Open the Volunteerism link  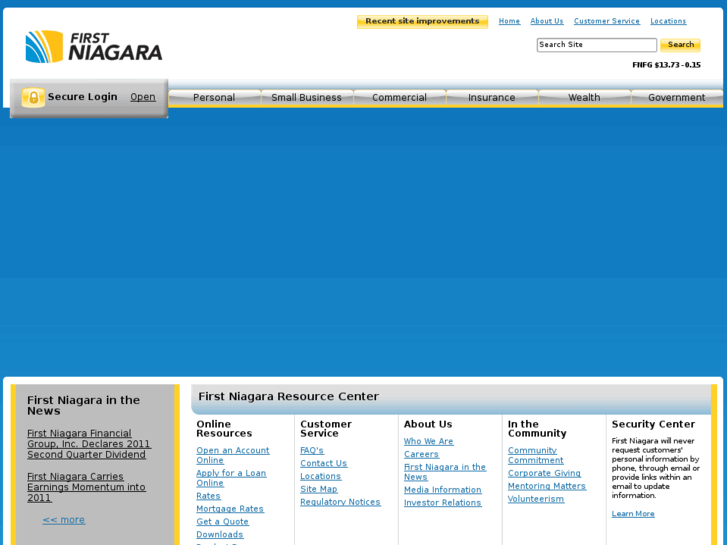coord(536,499)
